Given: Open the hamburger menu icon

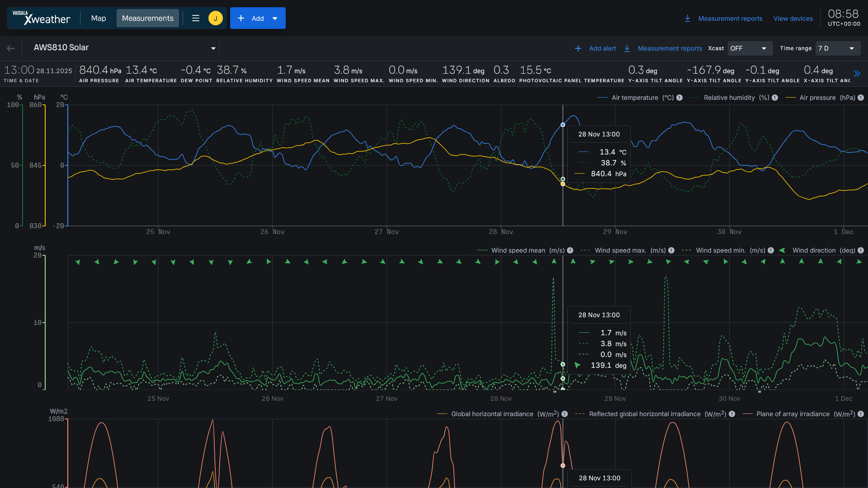Looking at the screenshot, I should [196, 18].
